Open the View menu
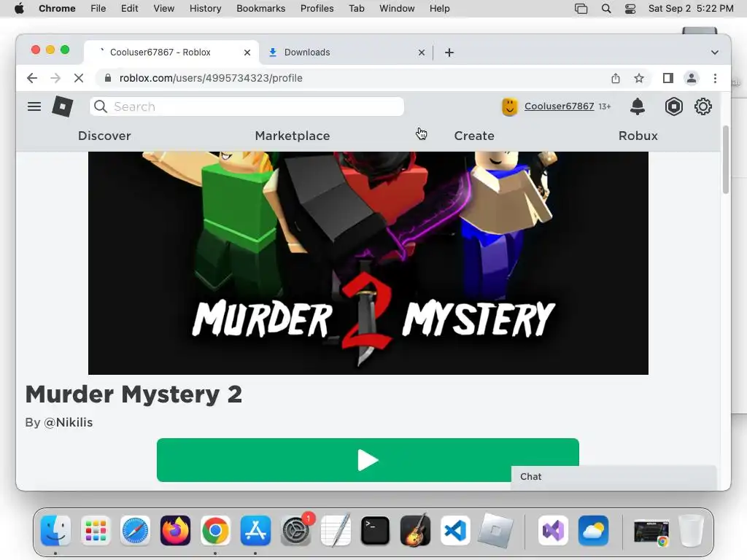 (x=164, y=9)
